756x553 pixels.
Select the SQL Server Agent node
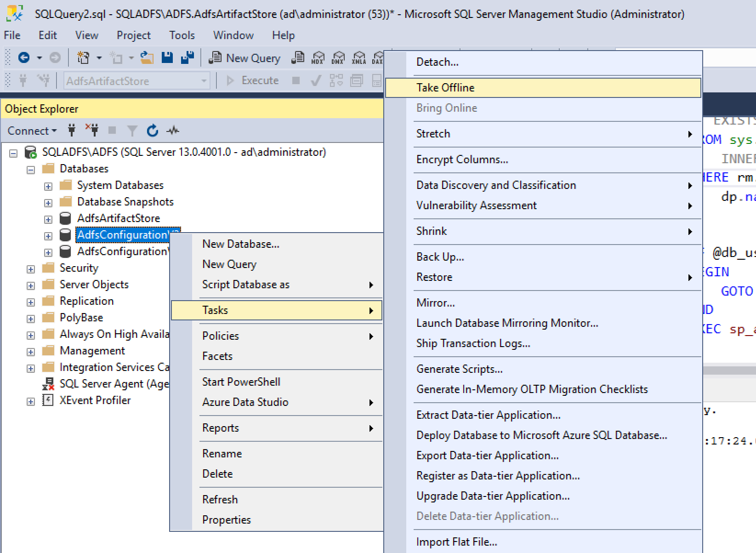click(x=114, y=384)
